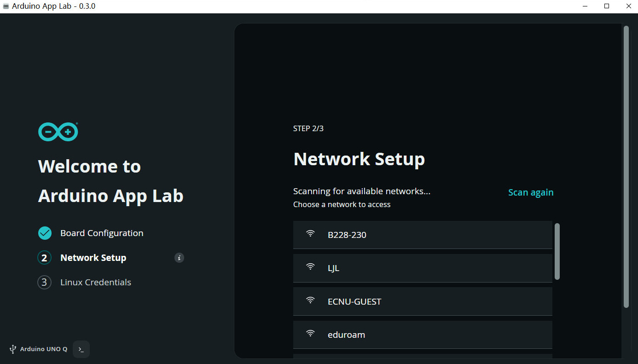Click the step 2 number badge
The image size is (638, 364).
click(x=44, y=258)
